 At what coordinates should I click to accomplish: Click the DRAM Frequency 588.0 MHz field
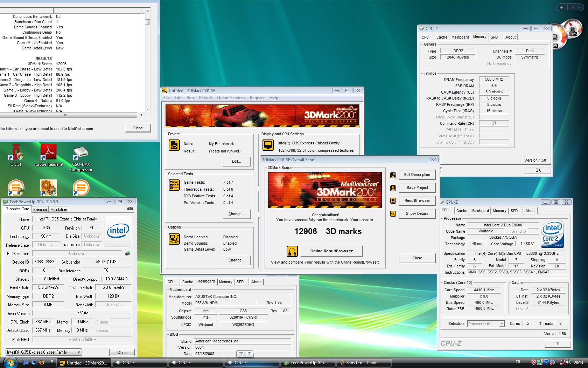coord(494,80)
